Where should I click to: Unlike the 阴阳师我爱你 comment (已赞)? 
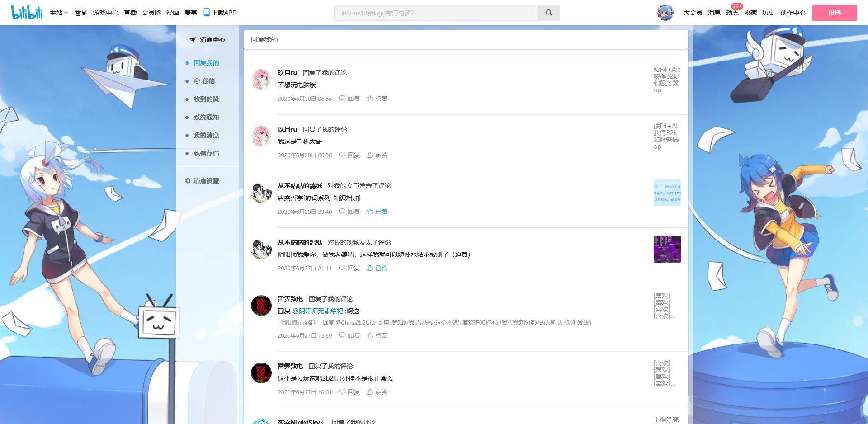[x=377, y=268]
